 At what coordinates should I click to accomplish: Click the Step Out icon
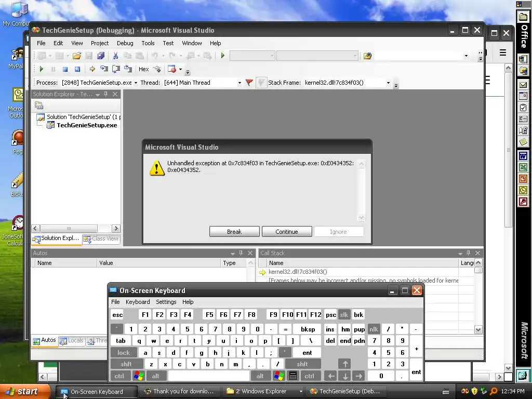point(128,69)
